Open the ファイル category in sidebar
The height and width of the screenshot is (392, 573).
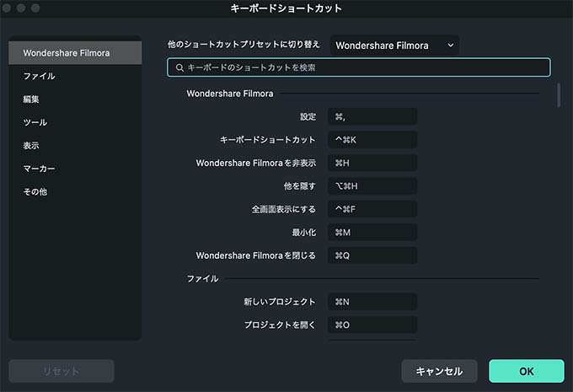point(75,76)
